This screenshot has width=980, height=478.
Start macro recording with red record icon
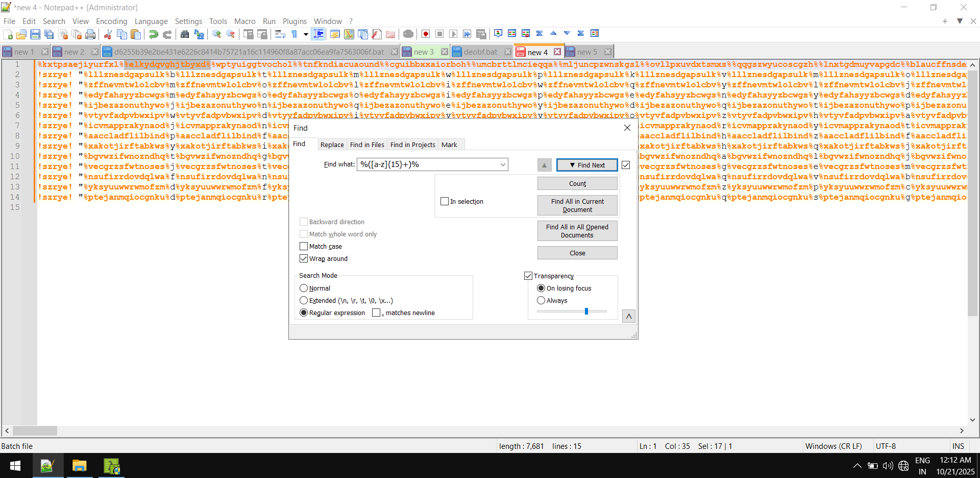point(426,34)
